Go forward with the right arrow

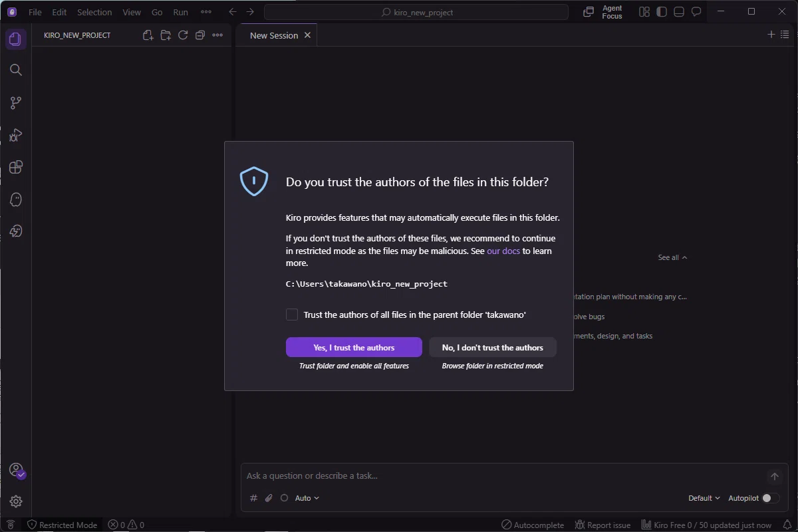click(x=250, y=12)
